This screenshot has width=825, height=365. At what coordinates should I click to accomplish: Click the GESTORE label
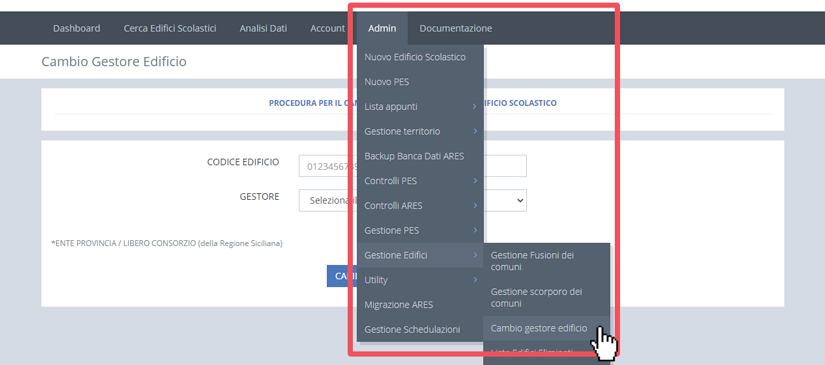click(259, 197)
